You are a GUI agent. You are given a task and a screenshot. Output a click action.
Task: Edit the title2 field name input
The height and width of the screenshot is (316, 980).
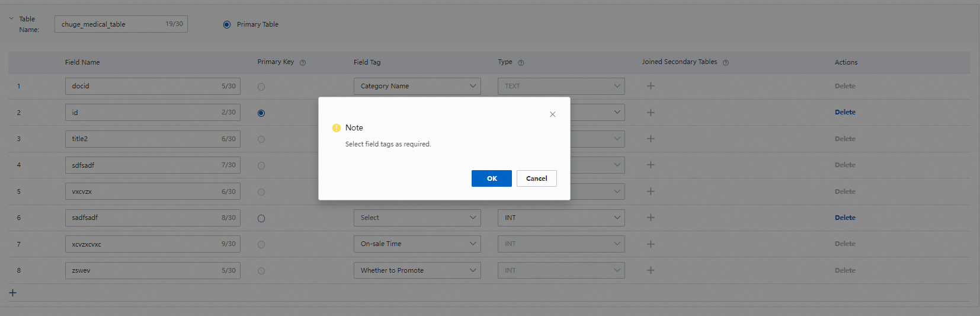tap(153, 139)
